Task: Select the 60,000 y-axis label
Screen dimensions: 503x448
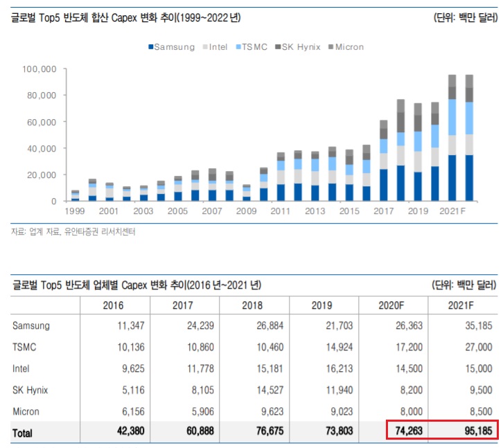Action: tap(42, 122)
